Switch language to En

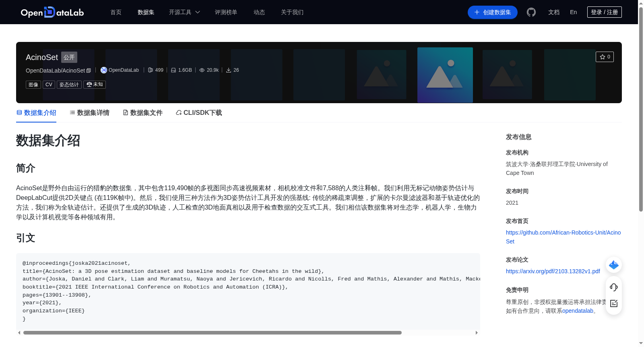(574, 12)
